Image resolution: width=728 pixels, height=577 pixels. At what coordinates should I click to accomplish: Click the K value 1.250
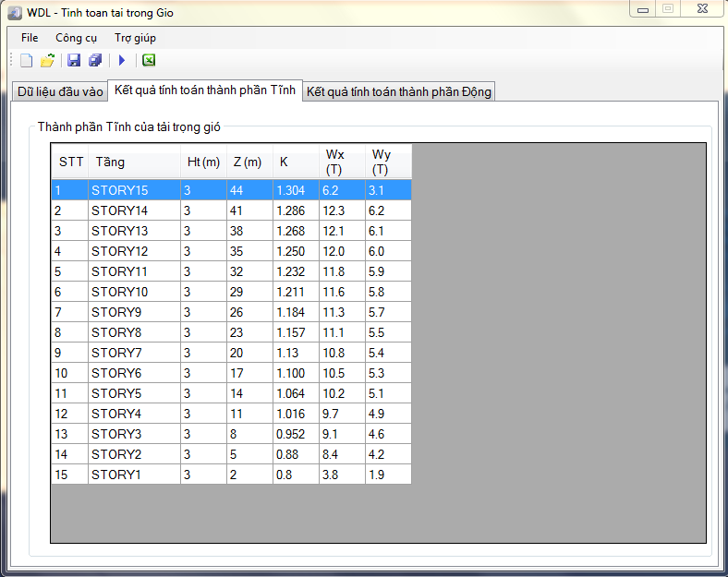click(296, 251)
